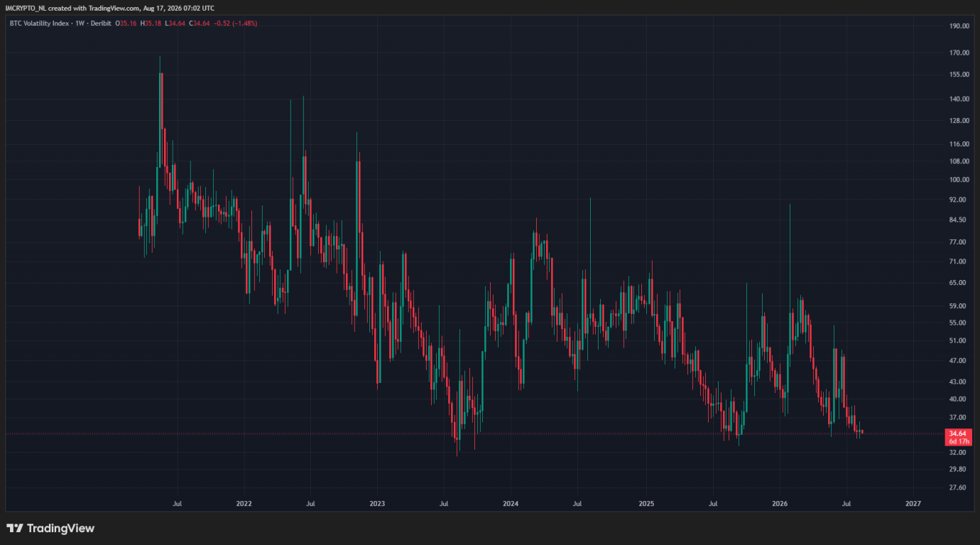The image size is (980, 545).
Task: Click the red 34.64 current price label
Action: [x=958, y=433]
